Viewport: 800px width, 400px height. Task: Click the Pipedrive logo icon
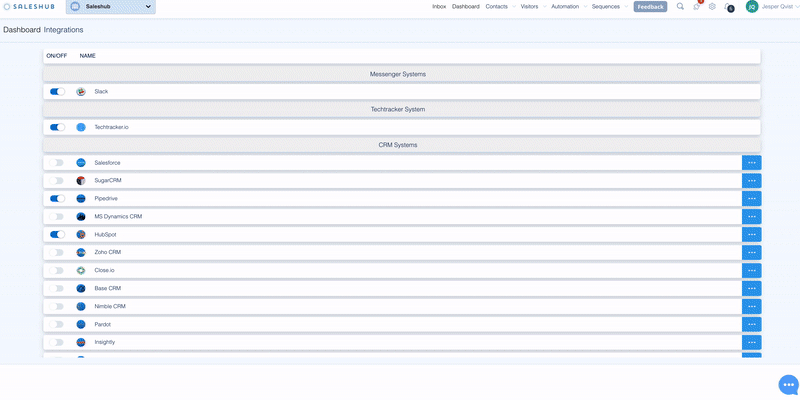[81, 198]
